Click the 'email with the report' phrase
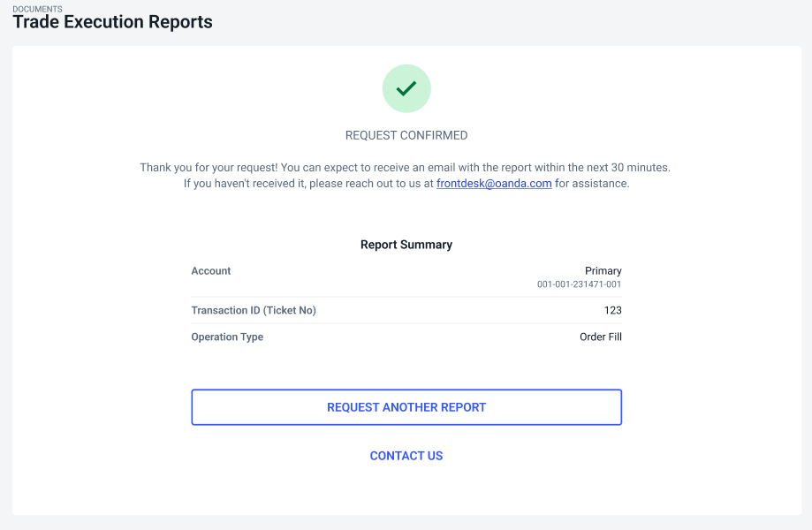812x530 pixels. click(x=480, y=167)
